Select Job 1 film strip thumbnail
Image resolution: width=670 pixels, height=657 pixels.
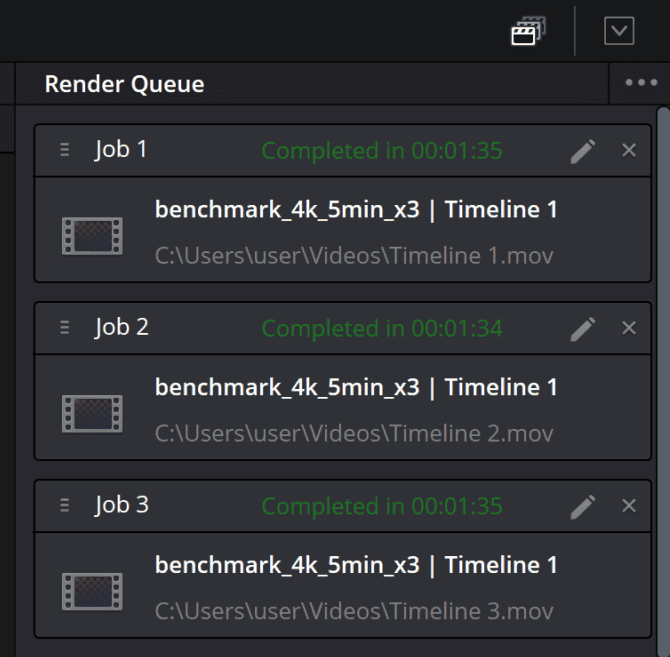[92, 235]
